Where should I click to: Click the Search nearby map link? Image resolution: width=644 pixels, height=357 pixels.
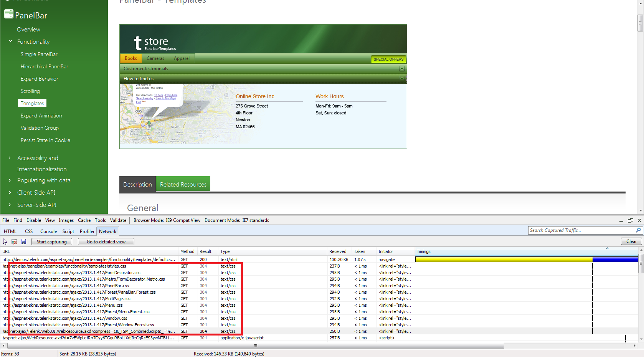(x=145, y=99)
